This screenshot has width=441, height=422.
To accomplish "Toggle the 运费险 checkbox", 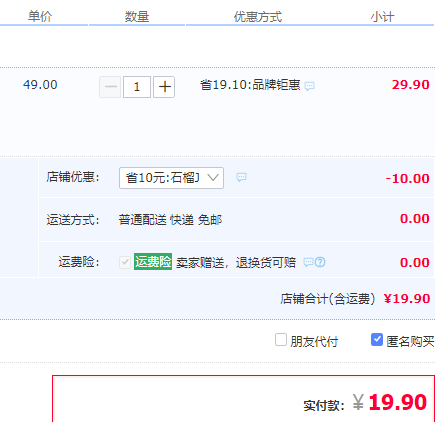I will 125,262.
